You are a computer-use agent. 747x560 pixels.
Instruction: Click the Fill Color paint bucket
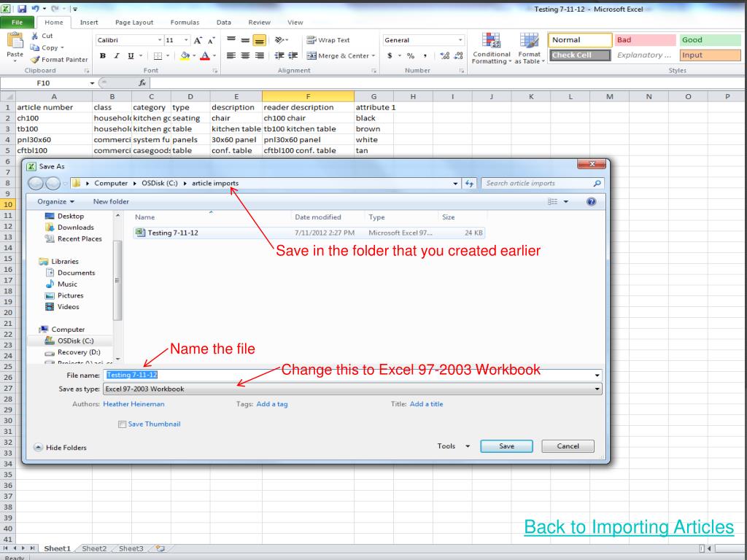coord(185,55)
